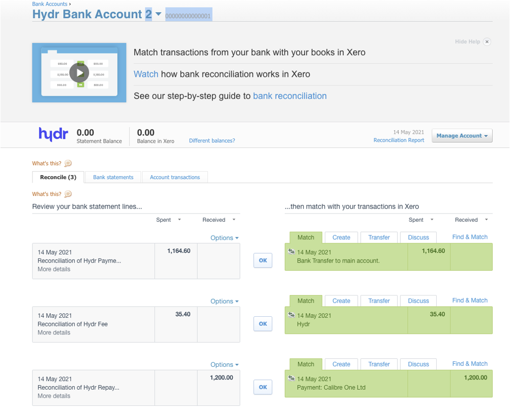Select the Match tab for the 1,200.00 transaction
510x420 pixels.
(306, 364)
